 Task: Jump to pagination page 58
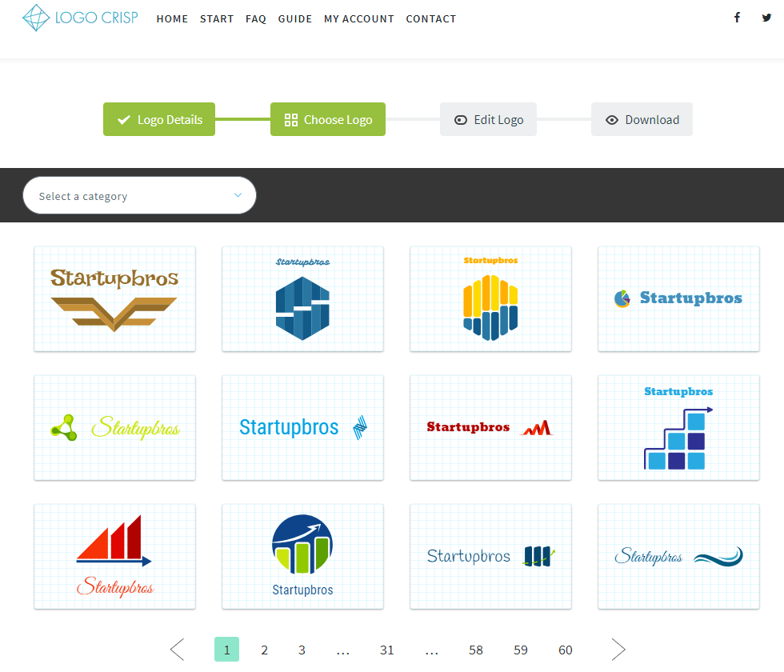click(x=475, y=650)
